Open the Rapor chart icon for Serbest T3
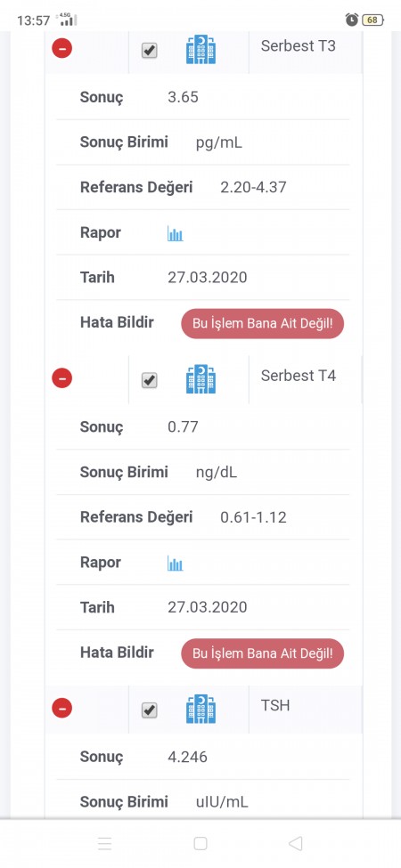Image resolution: width=401 pixels, height=868 pixels. pos(175,233)
